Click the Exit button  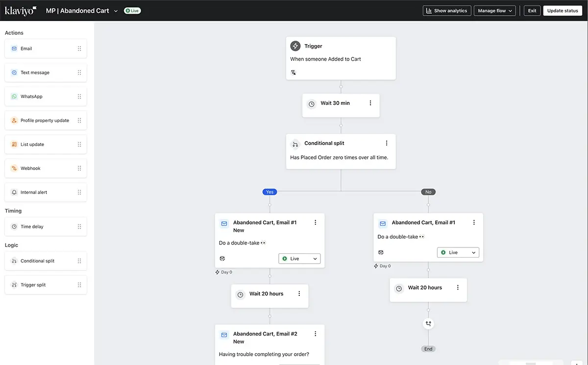tap(532, 10)
